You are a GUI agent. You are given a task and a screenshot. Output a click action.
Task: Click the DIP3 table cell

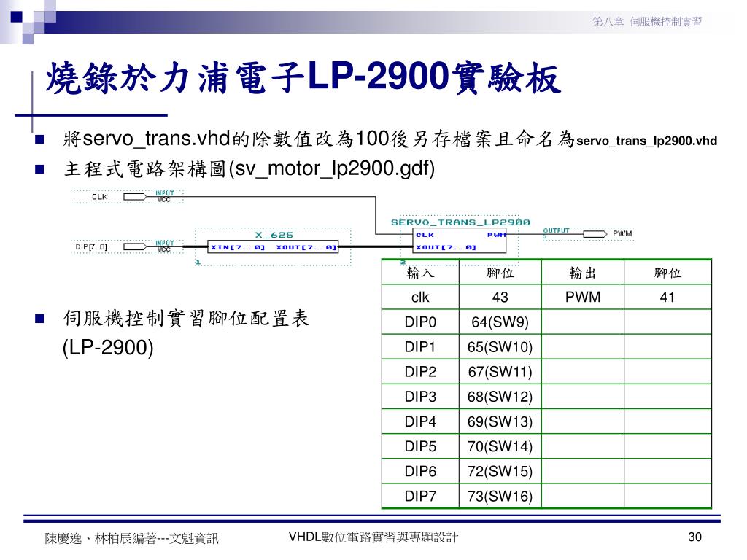(420, 397)
